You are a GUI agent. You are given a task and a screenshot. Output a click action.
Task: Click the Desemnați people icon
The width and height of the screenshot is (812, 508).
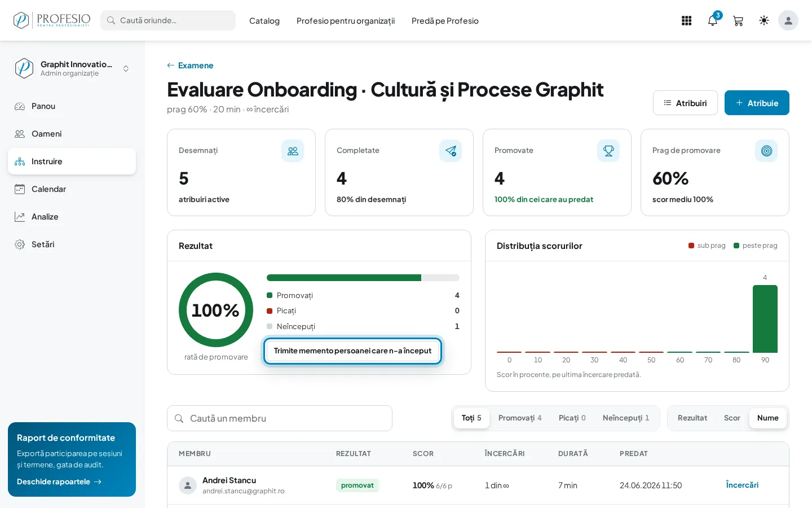(x=293, y=151)
